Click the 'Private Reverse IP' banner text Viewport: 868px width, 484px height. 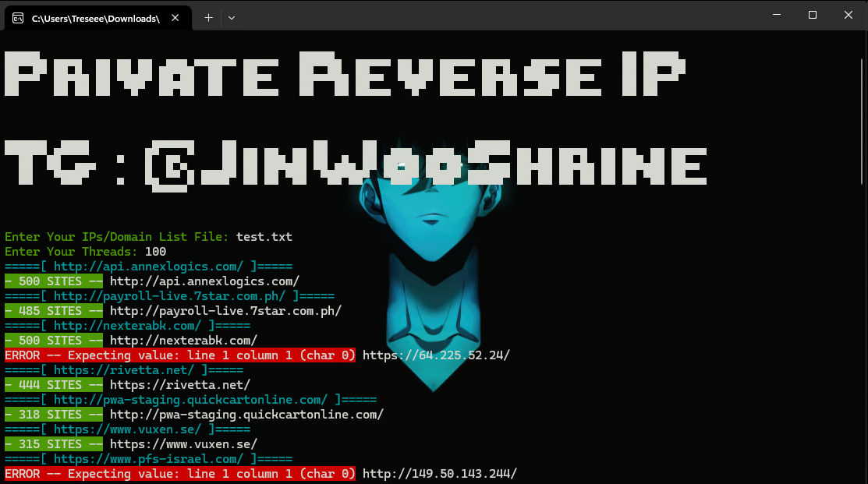click(x=345, y=75)
